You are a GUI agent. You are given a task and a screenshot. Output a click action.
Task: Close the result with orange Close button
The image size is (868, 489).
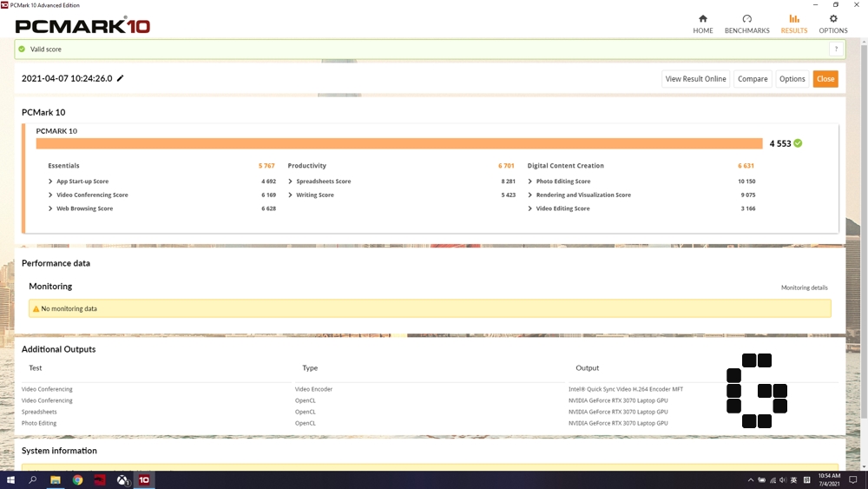(x=825, y=79)
